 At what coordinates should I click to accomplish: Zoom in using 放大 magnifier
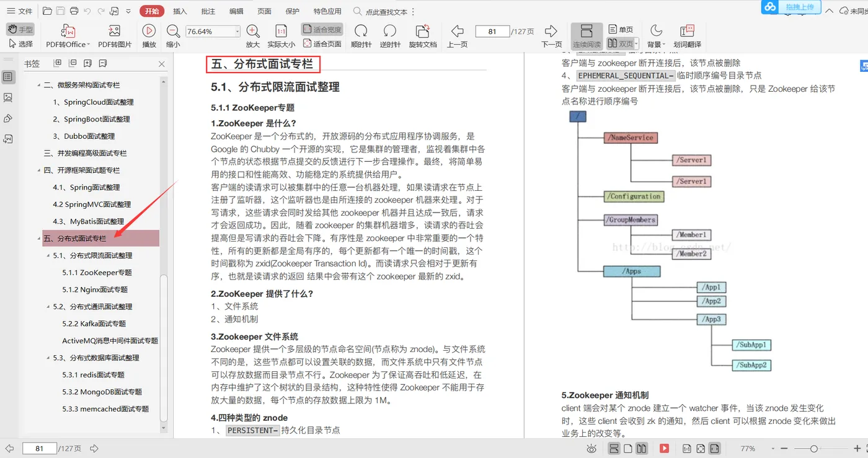pos(252,36)
